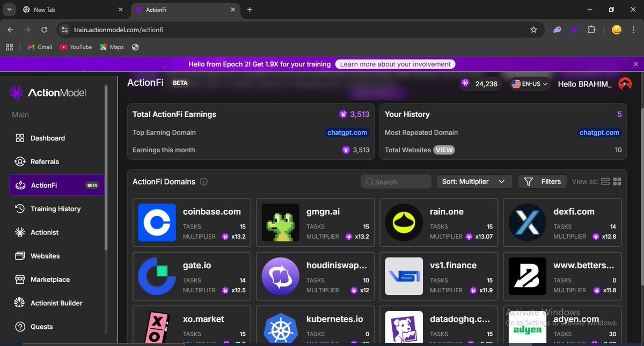This screenshot has width=644, height=346.
Task: Open the EN-US language dropdown
Action: pos(530,84)
